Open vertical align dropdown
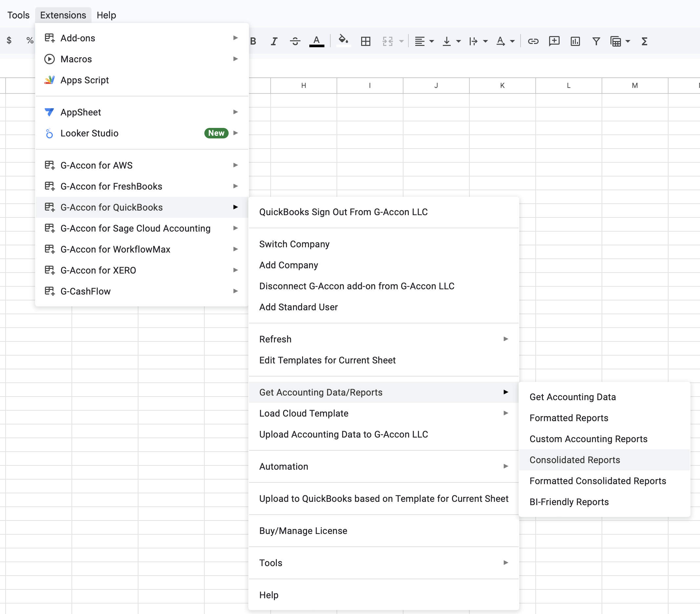Image resolution: width=700 pixels, height=614 pixels. pyautogui.click(x=451, y=41)
